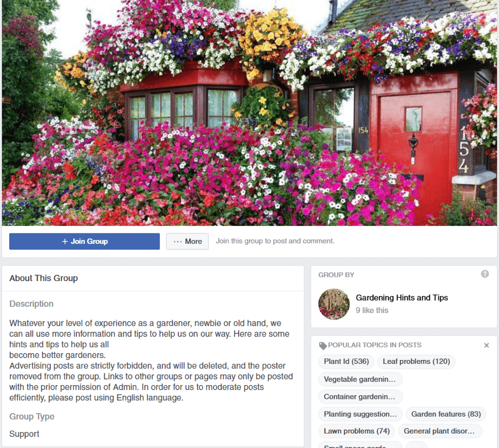Pick the Planting suggestions topic tag
The height and width of the screenshot is (448, 499).
pyautogui.click(x=360, y=414)
